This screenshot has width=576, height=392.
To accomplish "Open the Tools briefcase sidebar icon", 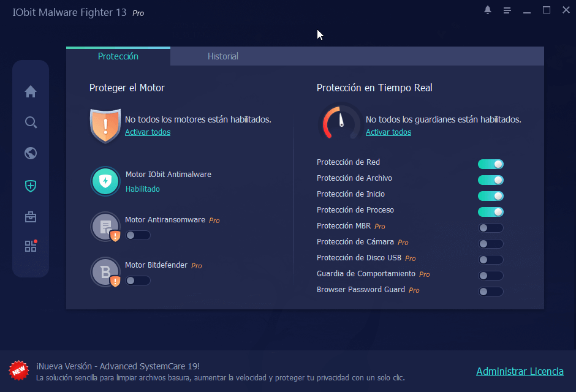I will tap(31, 217).
